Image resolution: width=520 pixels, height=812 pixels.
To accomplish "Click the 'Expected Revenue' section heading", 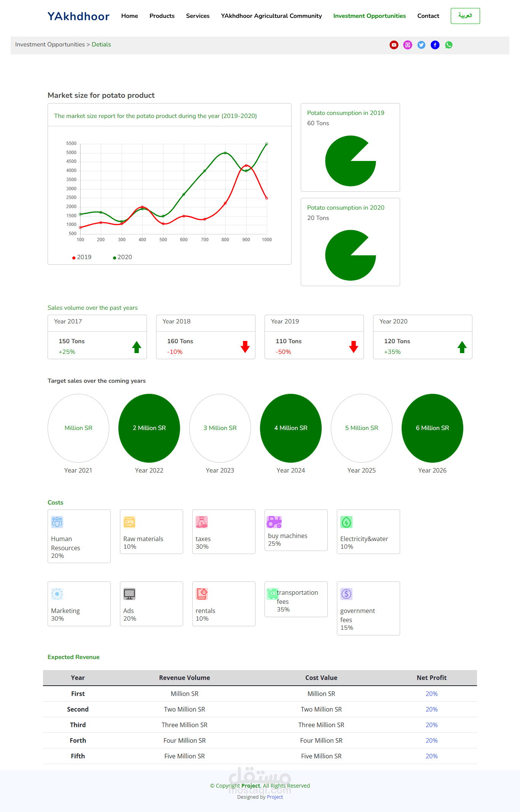I will (x=73, y=657).
